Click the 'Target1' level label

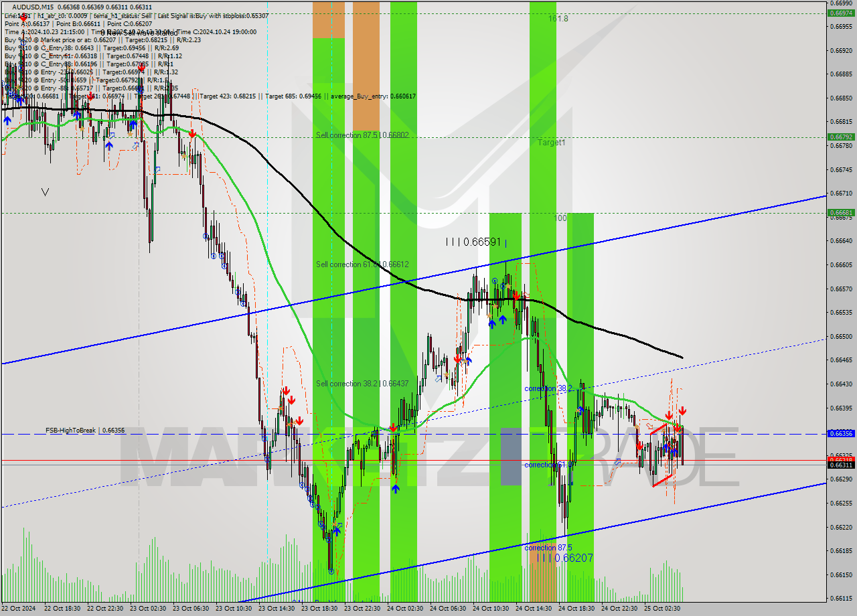click(x=551, y=143)
